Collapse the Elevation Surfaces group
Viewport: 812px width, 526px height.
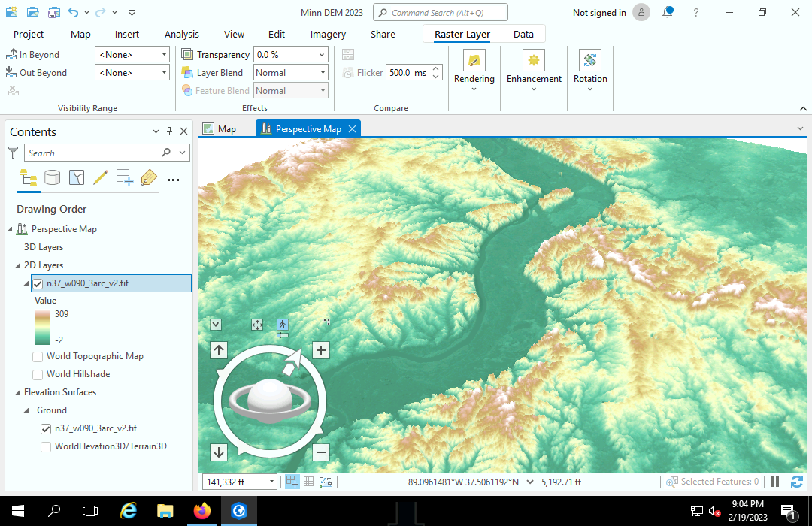18,392
